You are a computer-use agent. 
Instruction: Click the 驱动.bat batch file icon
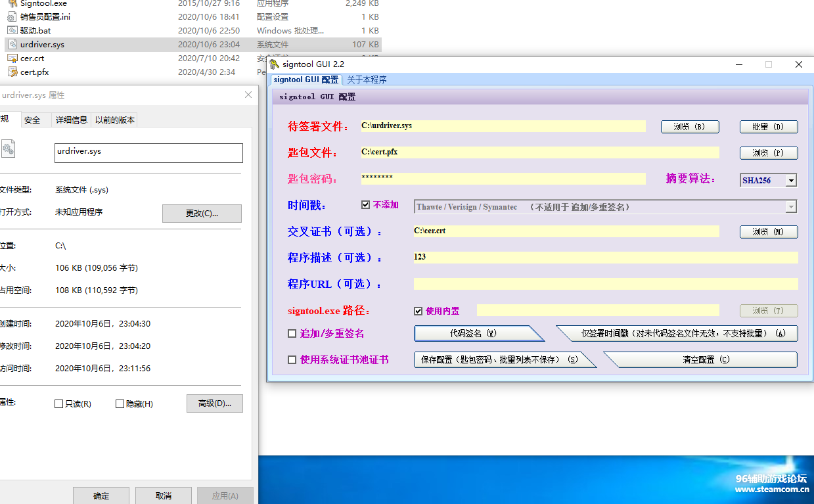[12, 30]
